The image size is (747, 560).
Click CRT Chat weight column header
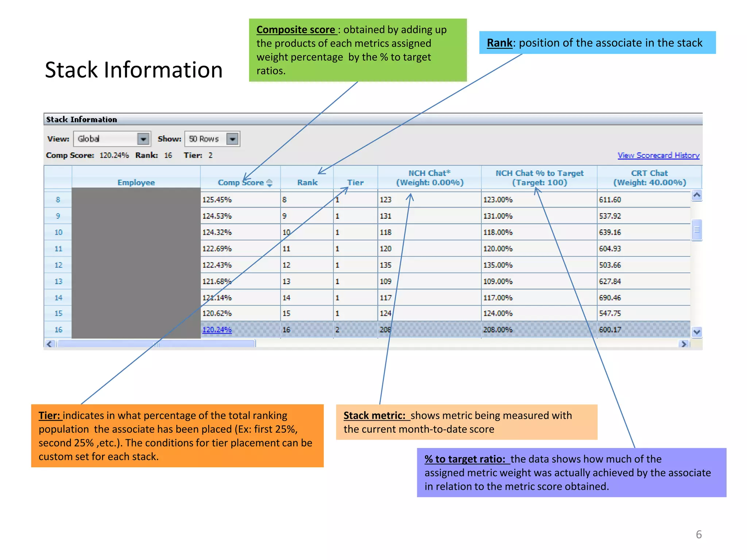[650, 178]
